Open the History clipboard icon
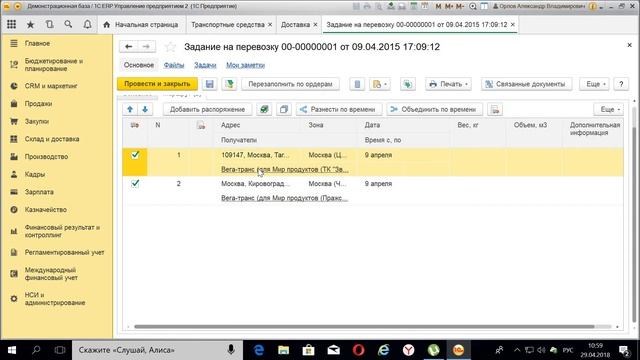This screenshot has width=640, height=360. (x=49, y=24)
